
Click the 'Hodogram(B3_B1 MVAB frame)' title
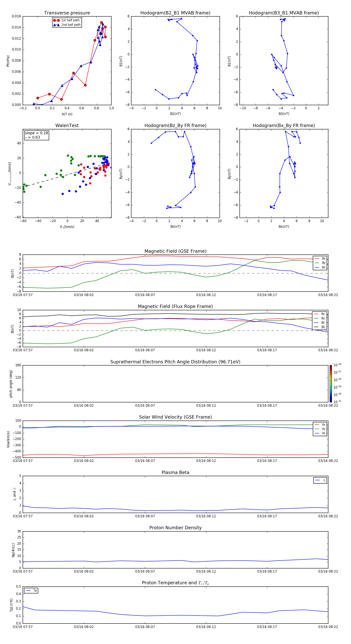(x=284, y=13)
